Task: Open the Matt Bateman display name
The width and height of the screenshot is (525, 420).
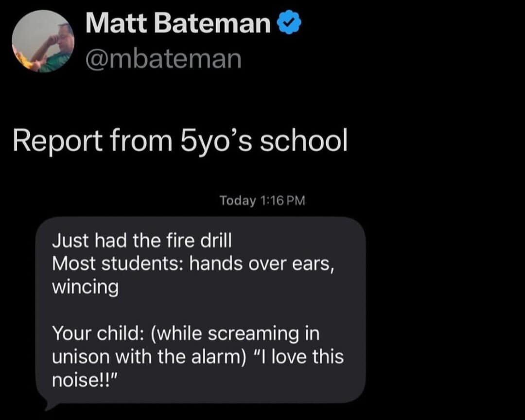Action: [178, 24]
